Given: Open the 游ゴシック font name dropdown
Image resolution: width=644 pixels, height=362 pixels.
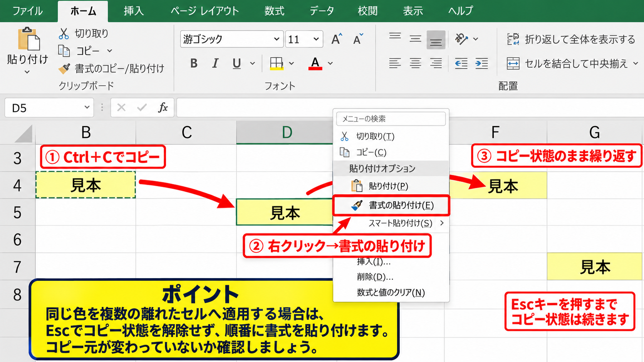Looking at the screenshot, I should point(276,39).
